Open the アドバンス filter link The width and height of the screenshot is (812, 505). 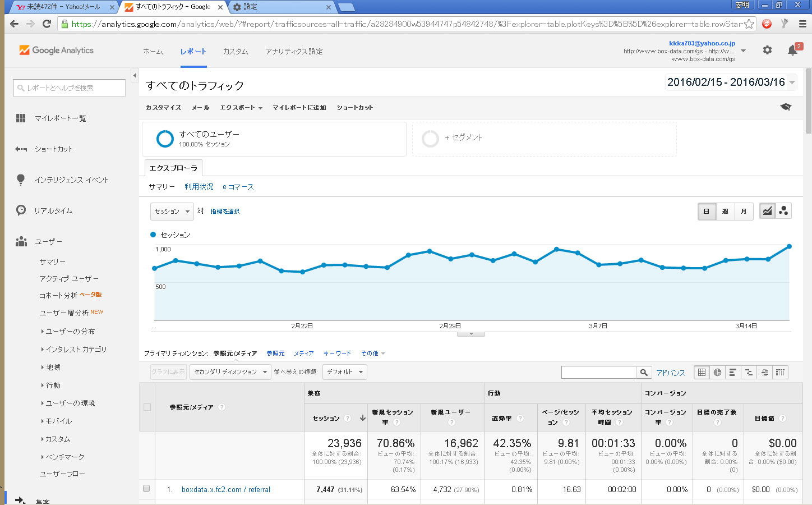click(x=671, y=373)
